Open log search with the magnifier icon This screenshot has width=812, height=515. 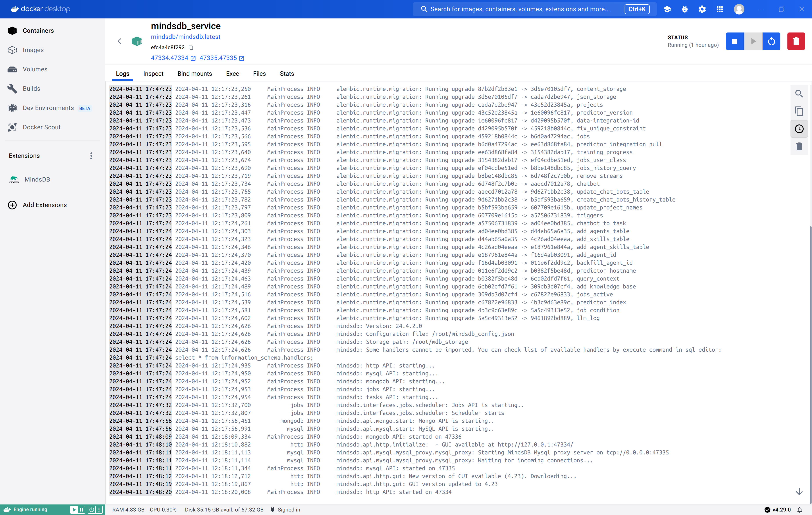click(x=799, y=94)
